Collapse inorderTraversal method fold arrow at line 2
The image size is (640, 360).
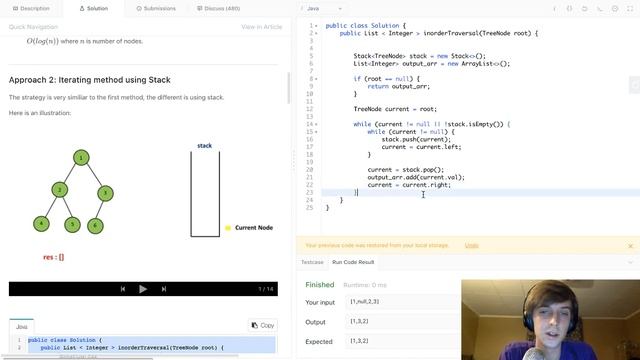[x=316, y=33]
